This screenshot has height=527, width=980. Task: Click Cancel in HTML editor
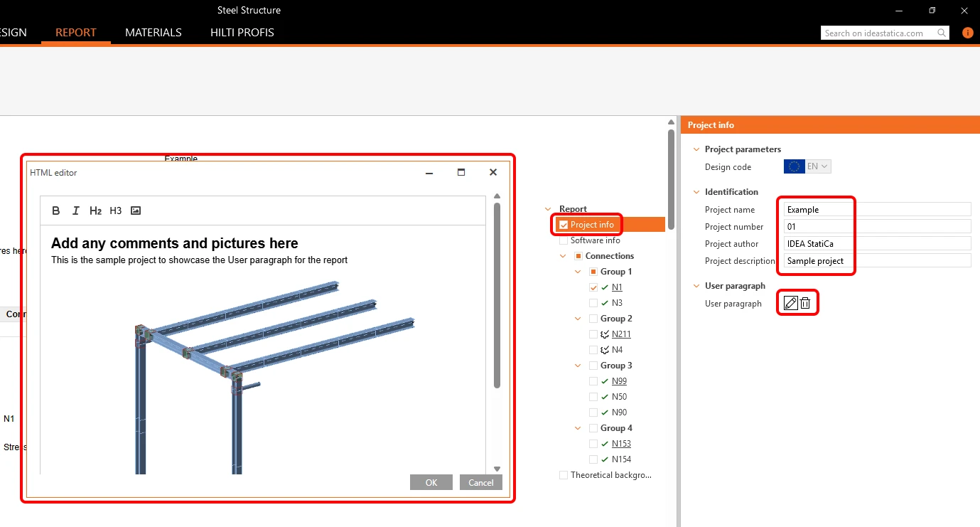tap(481, 482)
